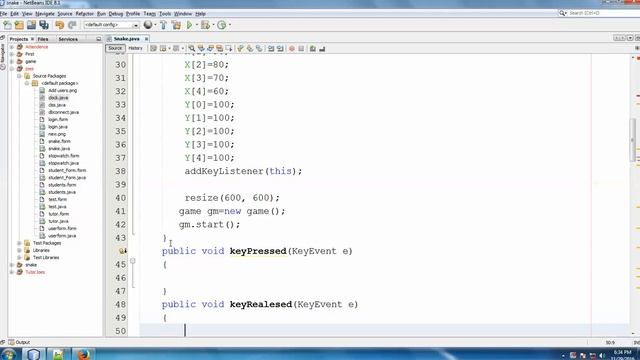Open the File menu

coord(4,14)
